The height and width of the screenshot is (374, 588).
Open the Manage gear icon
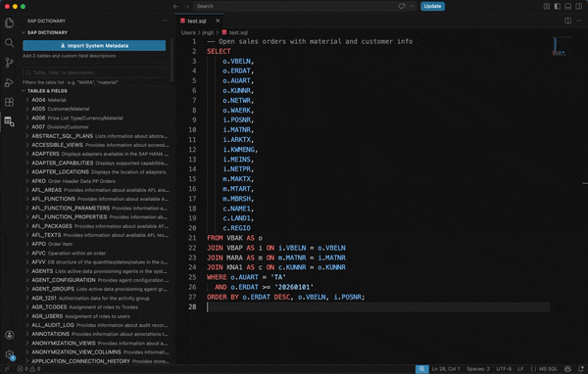(x=10, y=354)
